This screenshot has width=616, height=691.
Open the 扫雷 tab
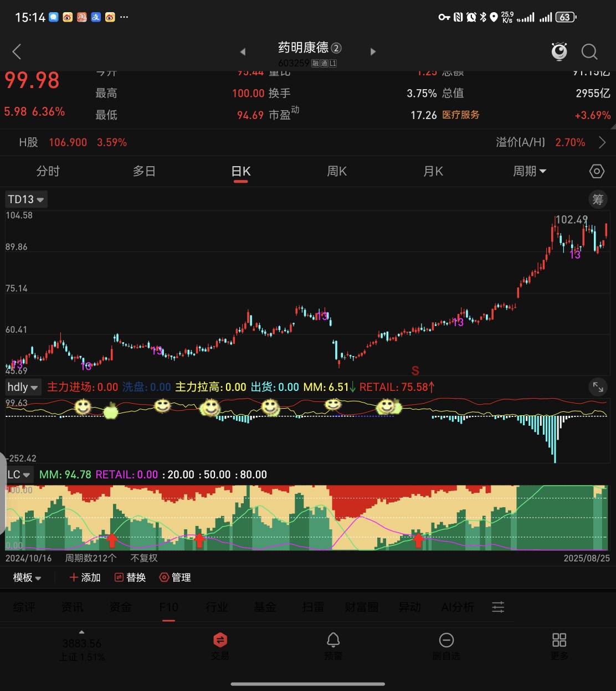313,607
